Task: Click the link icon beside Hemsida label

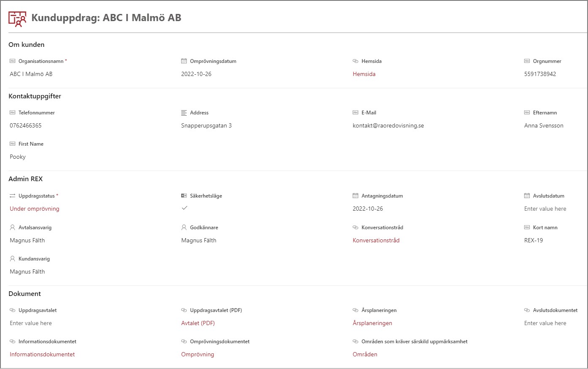Action: coord(355,61)
